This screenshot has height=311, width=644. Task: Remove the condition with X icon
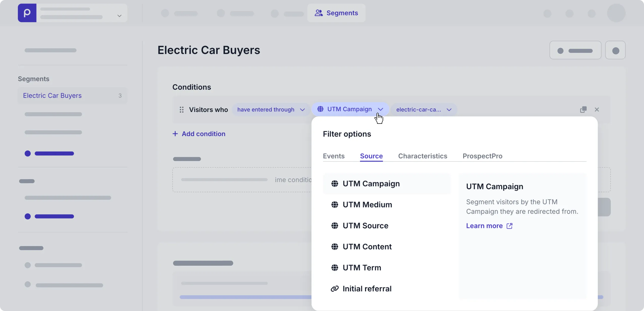point(597,109)
